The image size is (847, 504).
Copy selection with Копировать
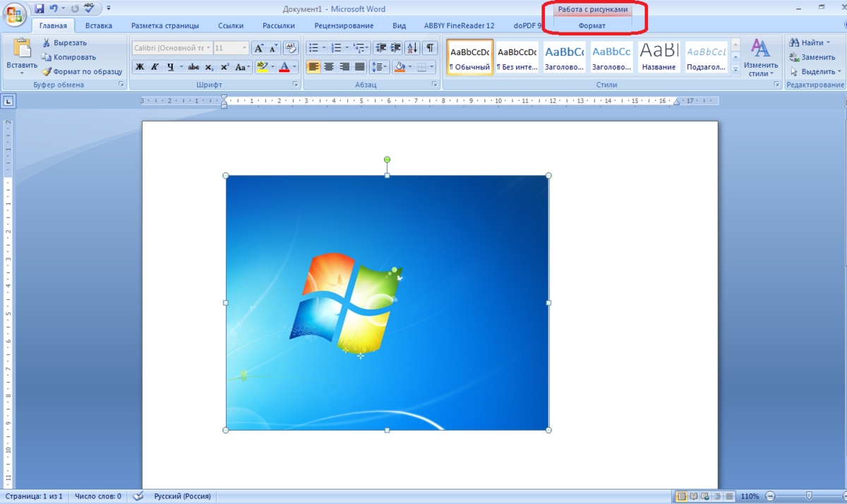(68, 56)
